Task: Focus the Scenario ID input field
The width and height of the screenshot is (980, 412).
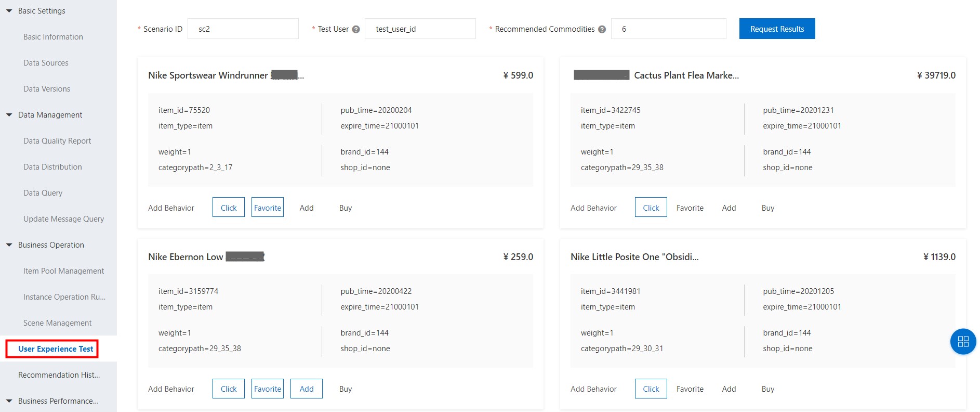Action: coord(243,29)
